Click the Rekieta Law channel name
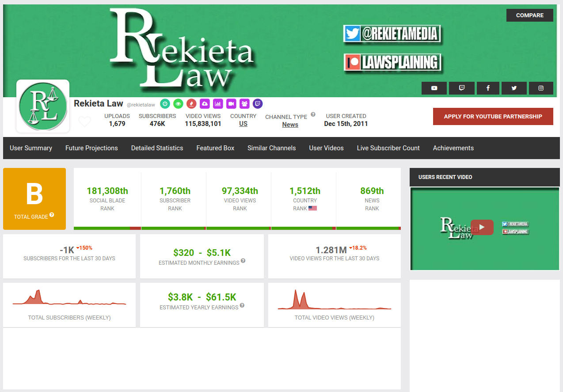Viewport: 563px width, 392px height. coord(99,103)
